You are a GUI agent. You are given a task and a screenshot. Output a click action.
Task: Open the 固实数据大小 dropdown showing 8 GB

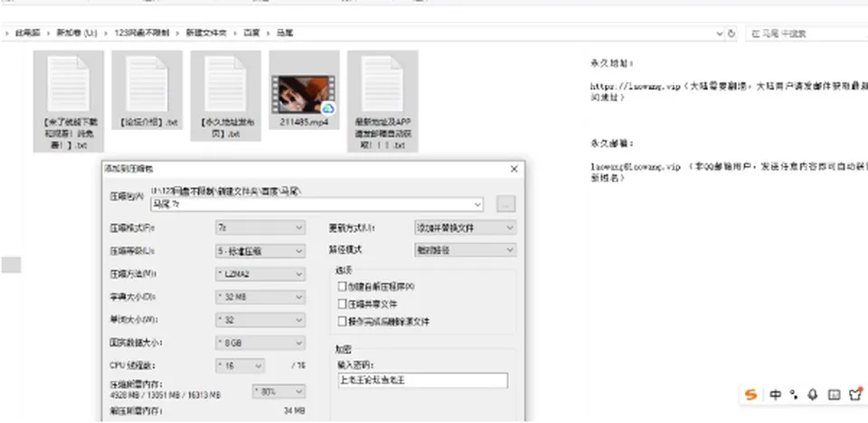(x=260, y=343)
